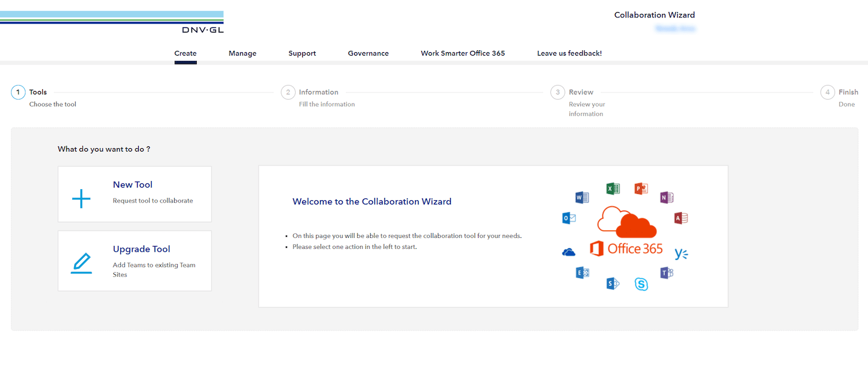The height and width of the screenshot is (386, 868).
Task: Click step 2 circle for Information
Action: click(x=288, y=93)
